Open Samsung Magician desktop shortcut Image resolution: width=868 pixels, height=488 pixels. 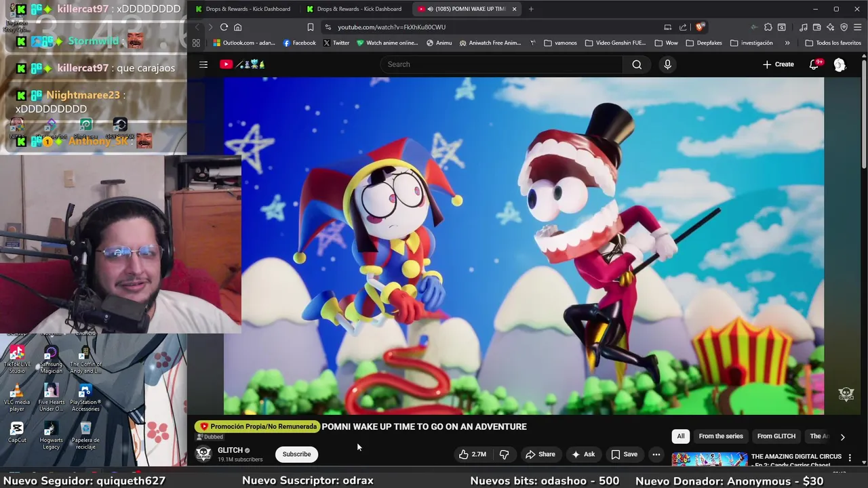[x=51, y=359]
